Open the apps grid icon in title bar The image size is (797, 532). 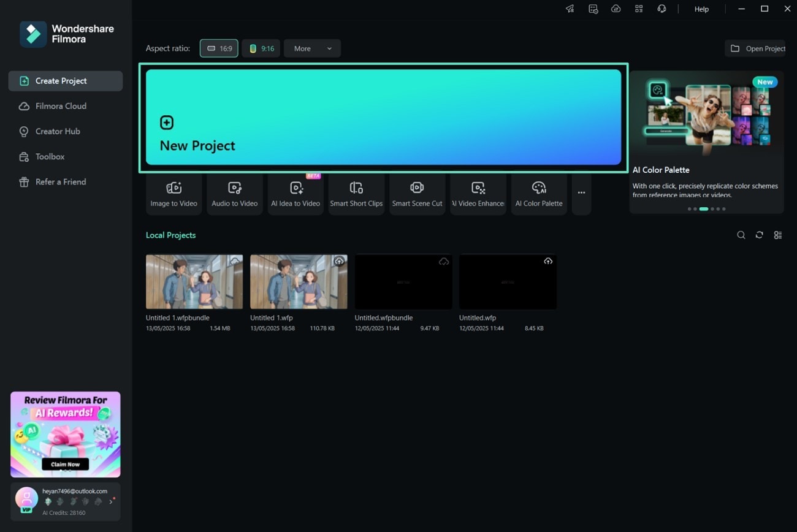[639, 9]
